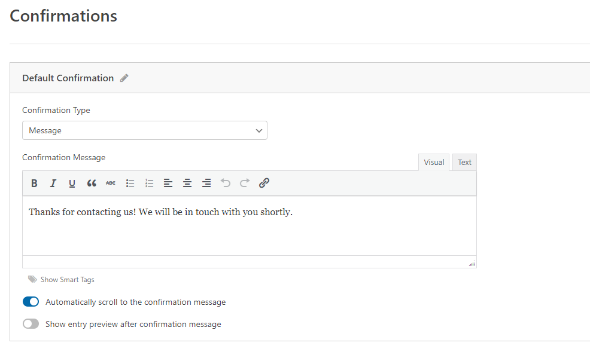
Task: Insert a blockquote in the message
Action: pos(92,183)
